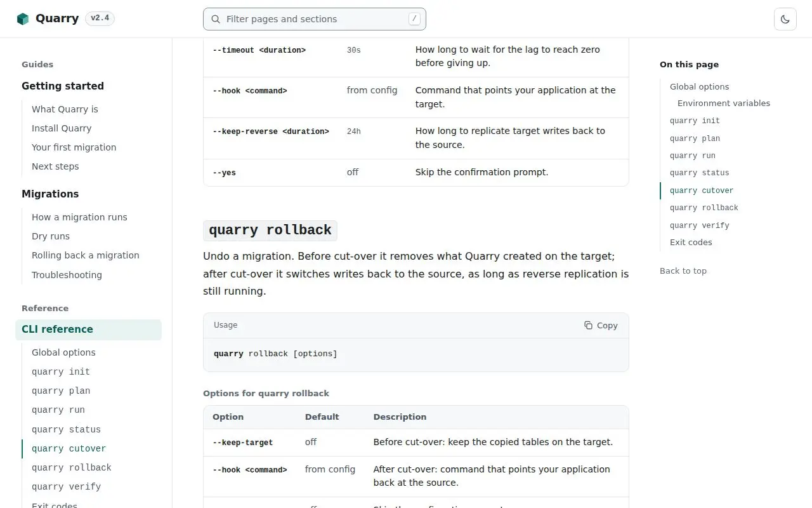Viewport: 812px width, 508px height.
Task: Open Dry runs in sidebar
Action: click(51, 236)
